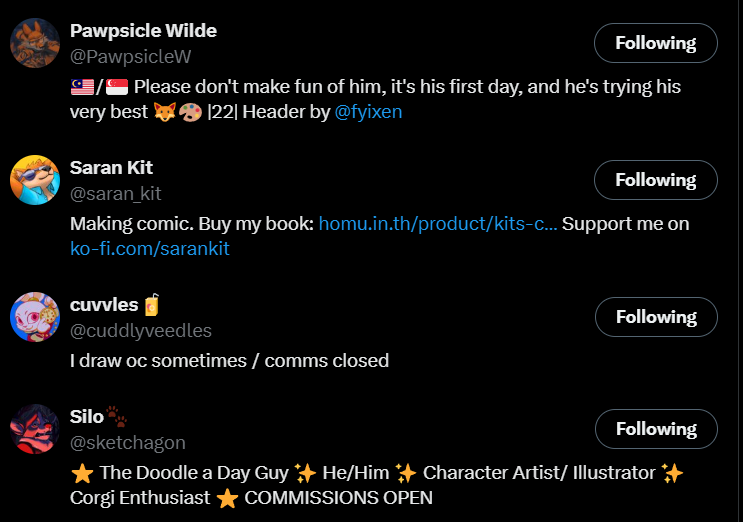Click the cuvvles display name
This screenshot has width=743, height=522.
[104, 304]
